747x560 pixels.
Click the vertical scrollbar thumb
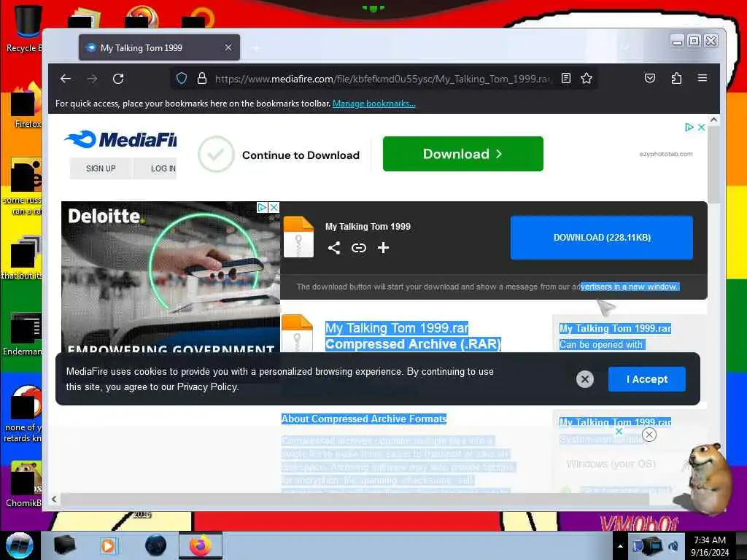(x=713, y=166)
